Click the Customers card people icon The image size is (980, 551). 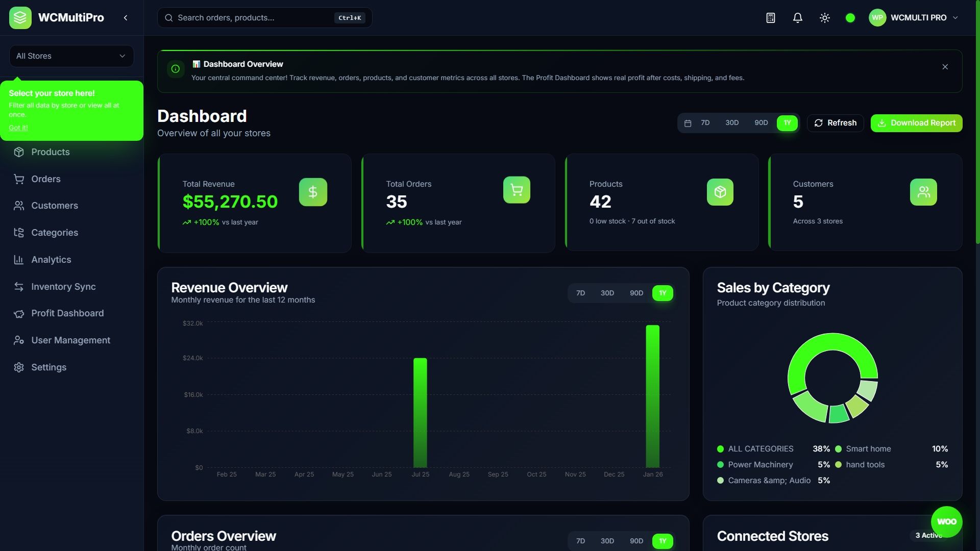coord(923,192)
